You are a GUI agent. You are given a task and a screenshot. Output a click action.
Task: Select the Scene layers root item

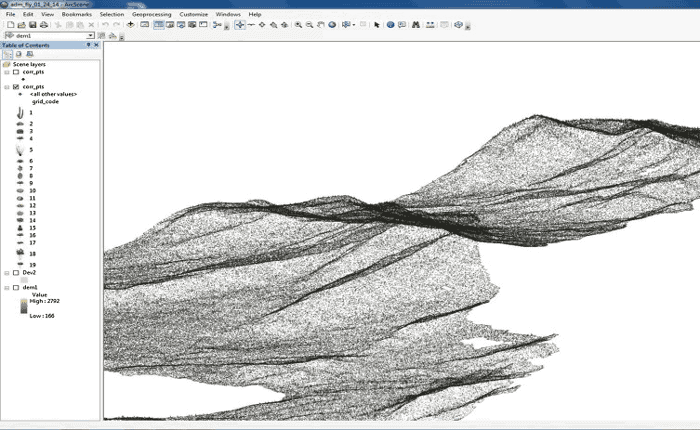(29, 64)
